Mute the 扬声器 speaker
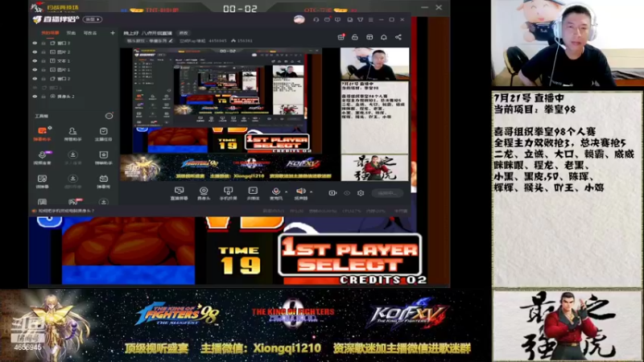Viewport: 644px width, 362px height. (300, 191)
